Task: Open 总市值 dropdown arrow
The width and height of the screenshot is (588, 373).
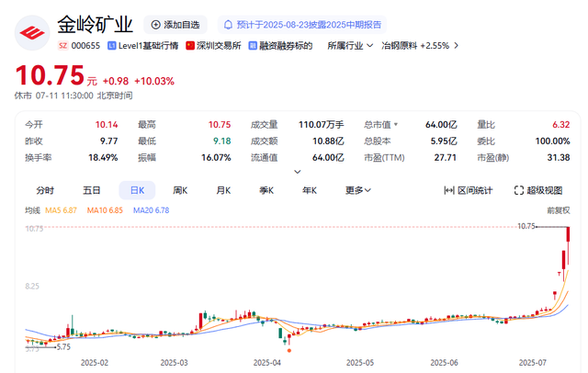Action: tap(396, 124)
